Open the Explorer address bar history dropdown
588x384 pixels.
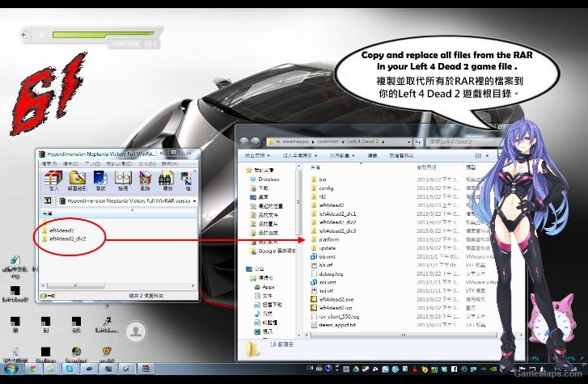(408, 141)
